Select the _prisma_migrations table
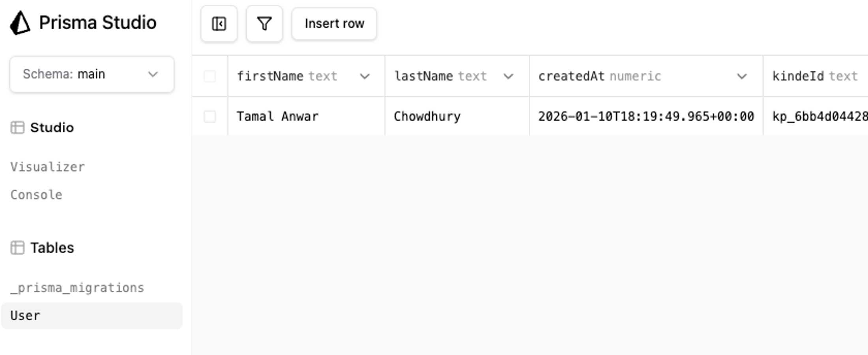Image resolution: width=868 pixels, height=355 pixels. pyautogui.click(x=77, y=288)
